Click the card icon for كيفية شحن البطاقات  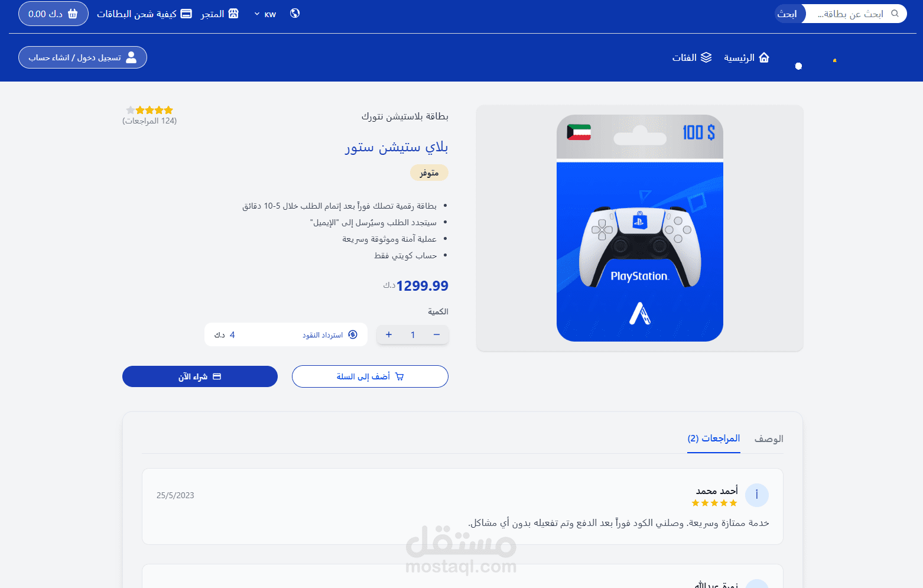186,14
